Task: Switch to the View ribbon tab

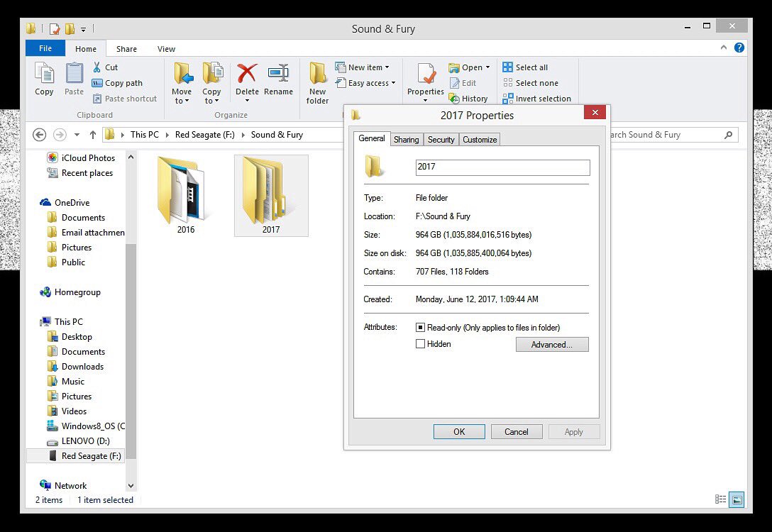Action: tap(167, 49)
